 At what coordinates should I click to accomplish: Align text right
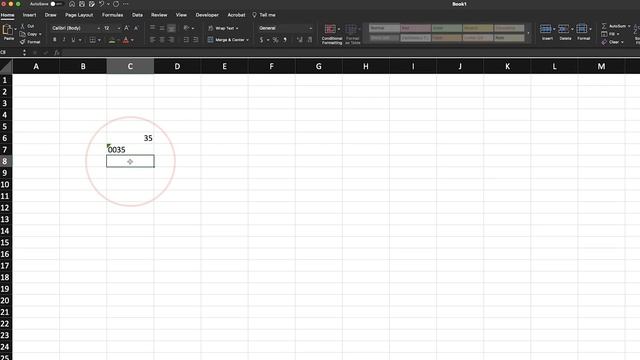(x=171, y=40)
